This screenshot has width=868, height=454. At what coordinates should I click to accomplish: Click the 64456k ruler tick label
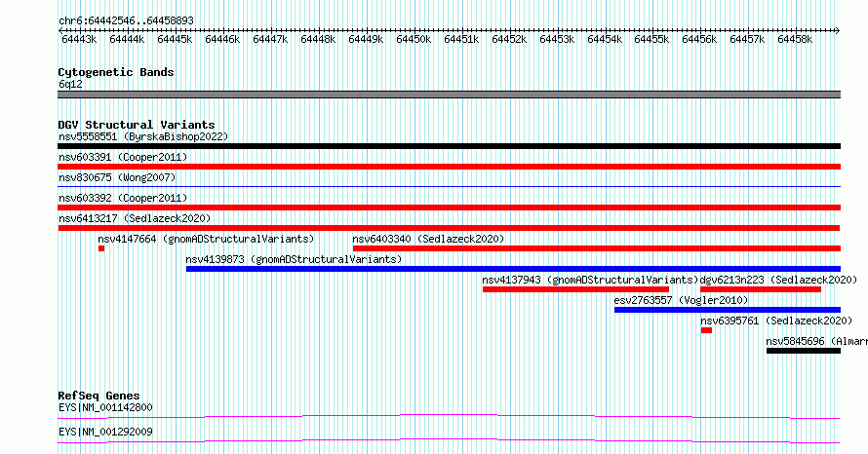(x=699, y=40)
